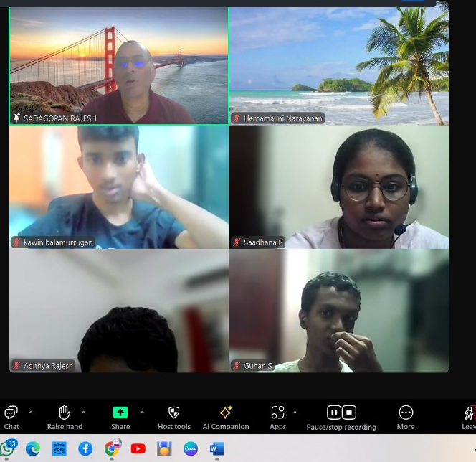Open Microsoft Word from the taskbar

pos(216,448)
